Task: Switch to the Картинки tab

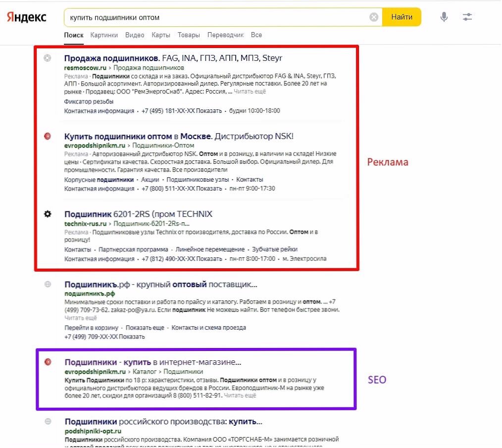Action: 104,35
